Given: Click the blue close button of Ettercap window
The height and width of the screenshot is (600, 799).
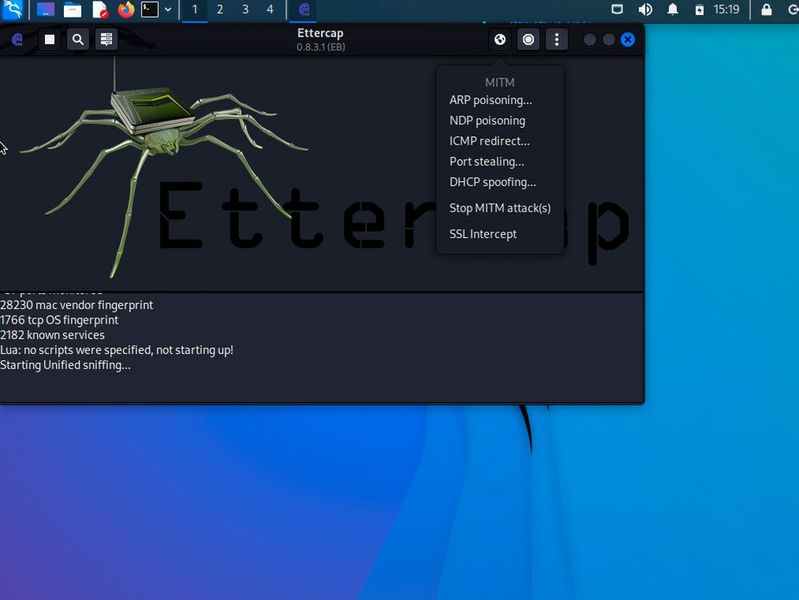Looking at the screenshot, I should (x=628, y=39).
